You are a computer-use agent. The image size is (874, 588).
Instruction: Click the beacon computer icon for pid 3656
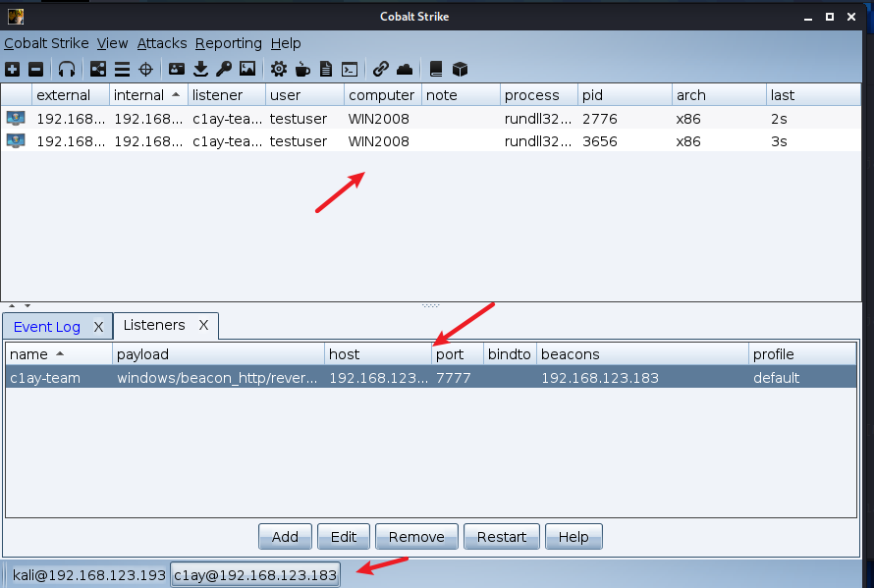tap(16, 140)
